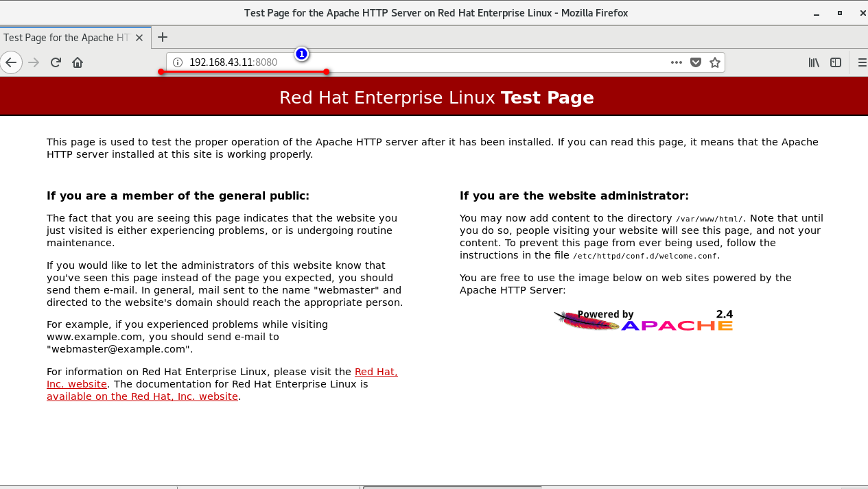
Task: Click the Powered by Apache 2.4 logo
Action: coord(644,320)
